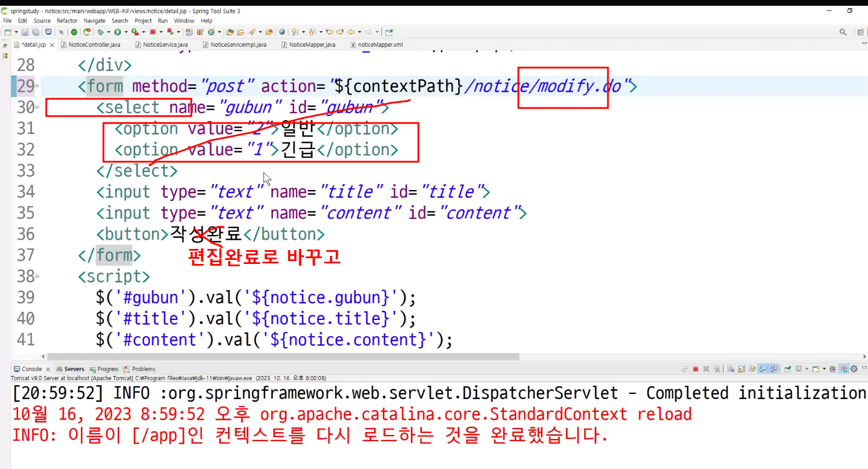Switch to the Problems tab
The width and height of the screenshot is (868, 469).
point(139,369)
